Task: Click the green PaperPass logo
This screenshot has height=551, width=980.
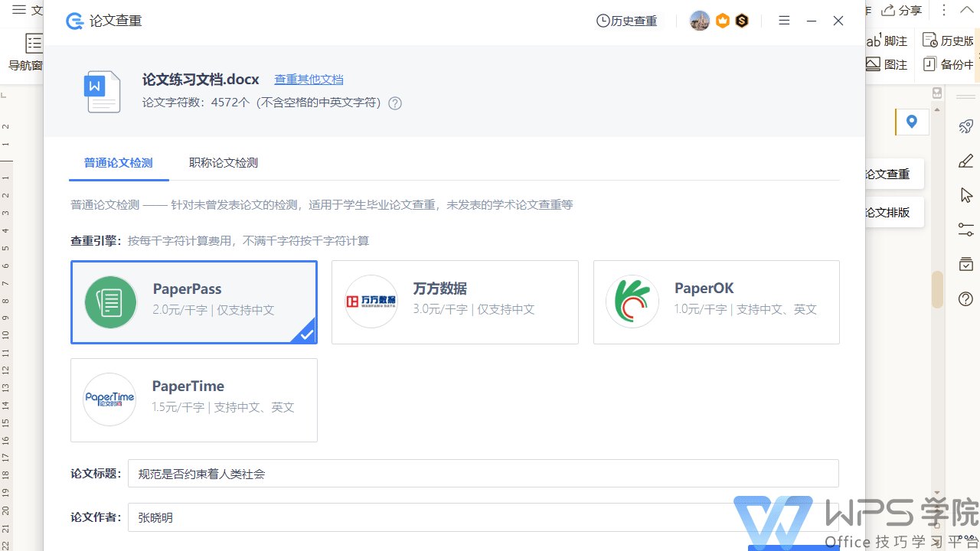Action: pos(111,302)
